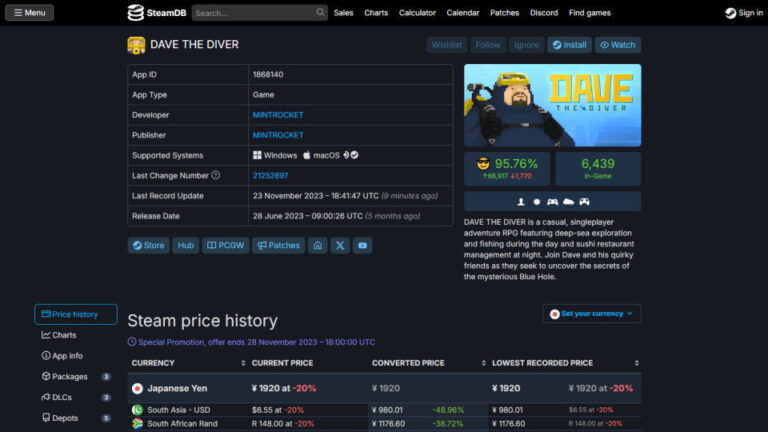Click the Watch button

618,45
